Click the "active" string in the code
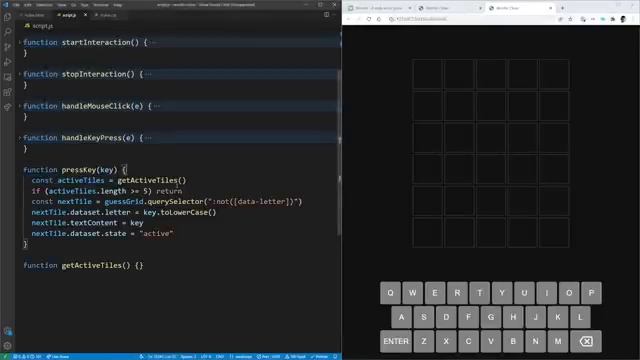The height and width of the screenshot is (360, 640). click(156, 233)
